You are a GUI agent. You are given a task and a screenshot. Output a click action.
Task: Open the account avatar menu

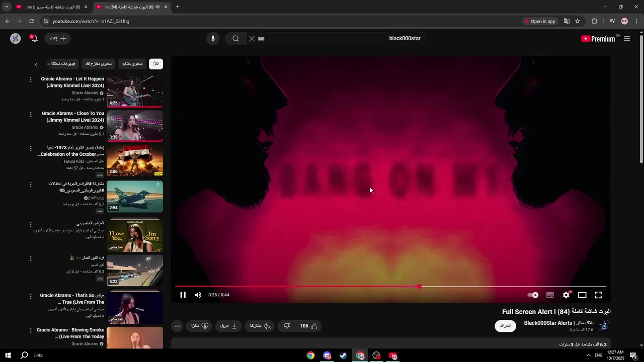pyautogui.click(x=16, y=38)
